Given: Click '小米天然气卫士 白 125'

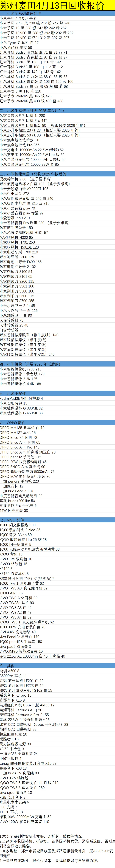Looking at the screenshot, I should point(19,311).
